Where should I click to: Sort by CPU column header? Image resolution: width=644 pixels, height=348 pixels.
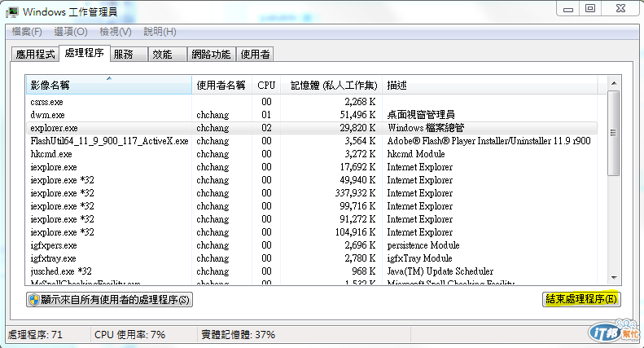pyautogui.click(x=266, y=85)
